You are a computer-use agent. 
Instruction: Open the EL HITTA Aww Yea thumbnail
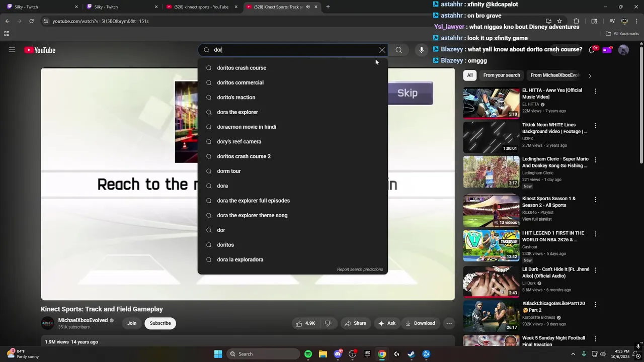(x=491, y=103)
